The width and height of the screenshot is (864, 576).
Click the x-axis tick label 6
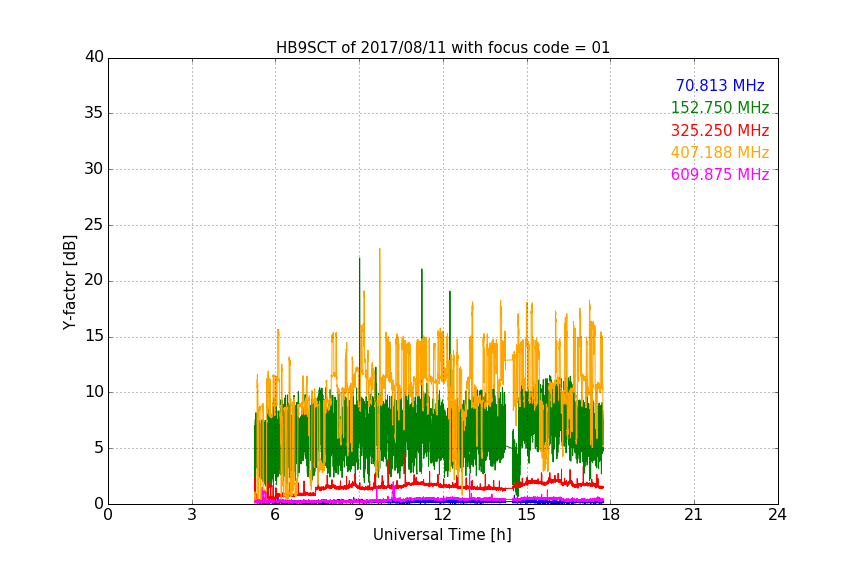tap(275, 515)
